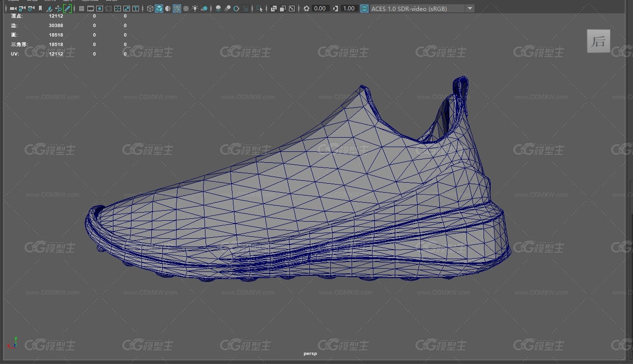
Task: Click the Depth of Field icon
Action: click(245, 9)
